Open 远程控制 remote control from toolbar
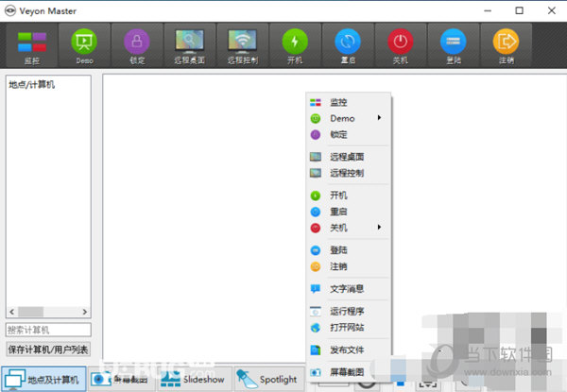 click(242, 45)
